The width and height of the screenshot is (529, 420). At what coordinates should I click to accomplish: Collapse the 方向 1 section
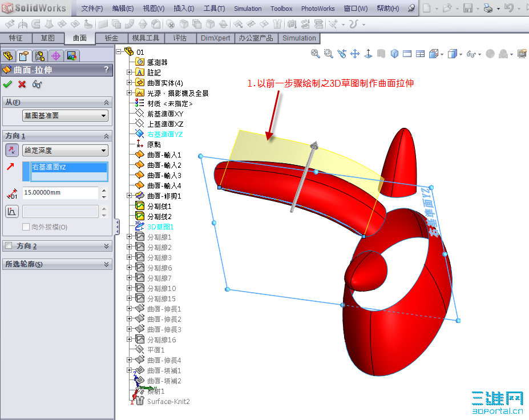tap(106, 136)
